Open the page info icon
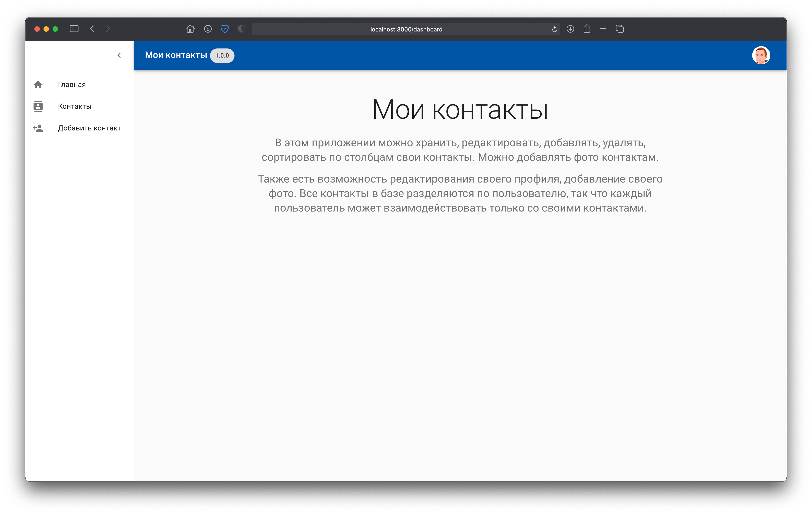812x515 pixels. click(208, 29)
